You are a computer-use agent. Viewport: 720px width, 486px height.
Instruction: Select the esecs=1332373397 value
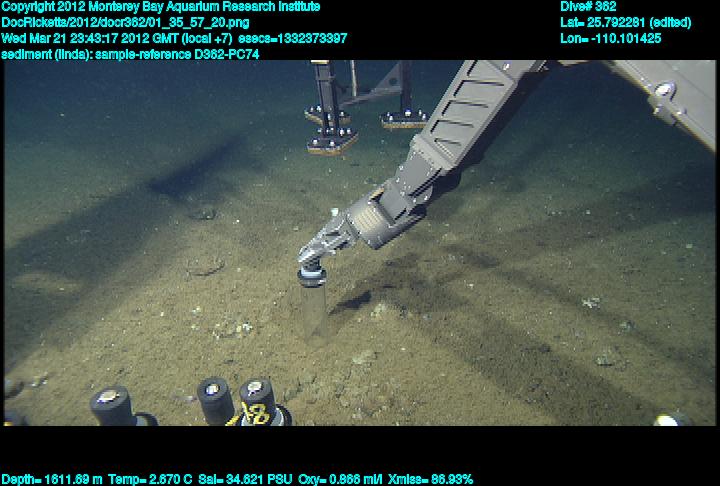coord(293,38)
